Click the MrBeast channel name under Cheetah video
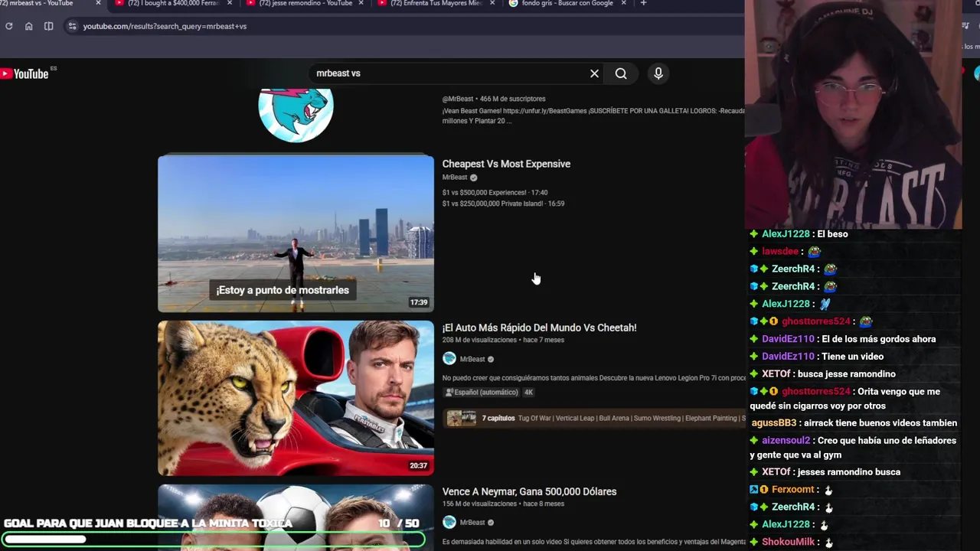 472,359
